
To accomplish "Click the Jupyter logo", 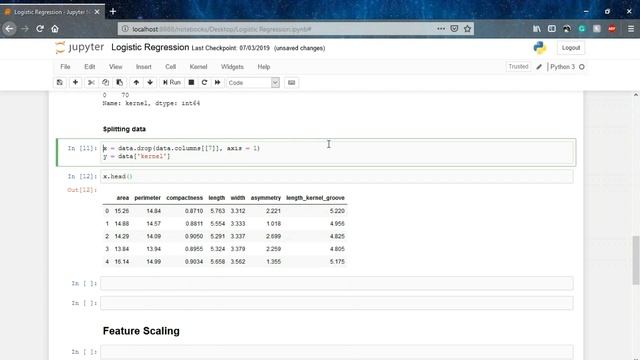I will 80,47.
